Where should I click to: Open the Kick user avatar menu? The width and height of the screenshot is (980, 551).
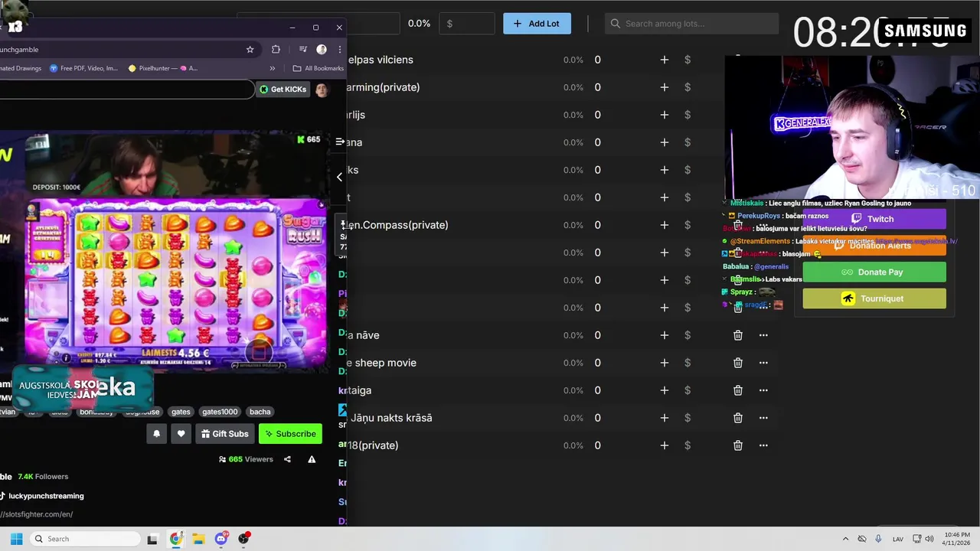(x=322, y=90)
